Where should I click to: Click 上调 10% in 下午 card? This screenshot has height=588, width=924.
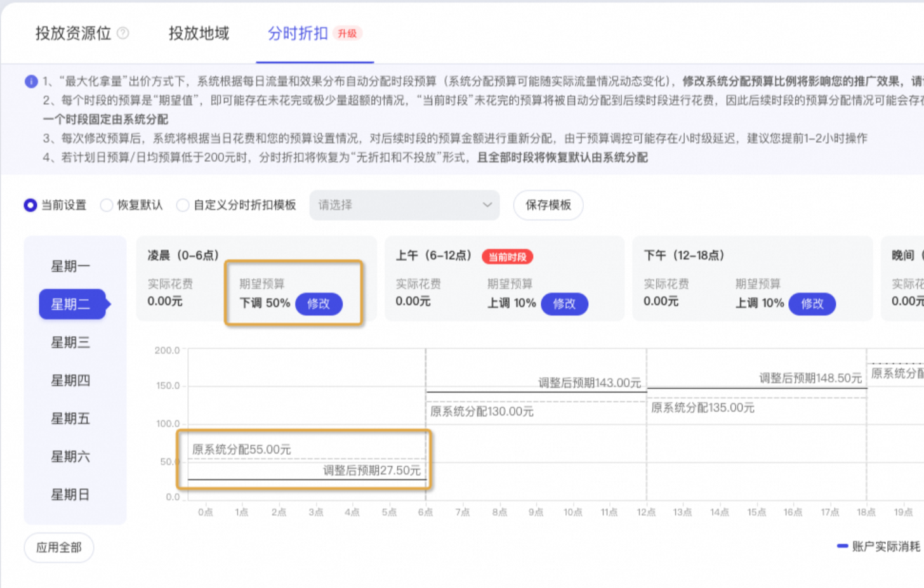(760, 303)
